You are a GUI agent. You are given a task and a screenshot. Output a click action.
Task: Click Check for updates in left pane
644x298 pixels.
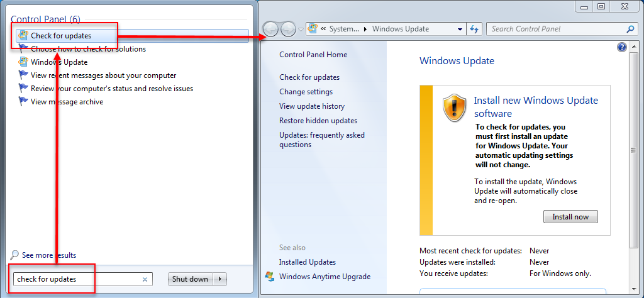[309, 77]
